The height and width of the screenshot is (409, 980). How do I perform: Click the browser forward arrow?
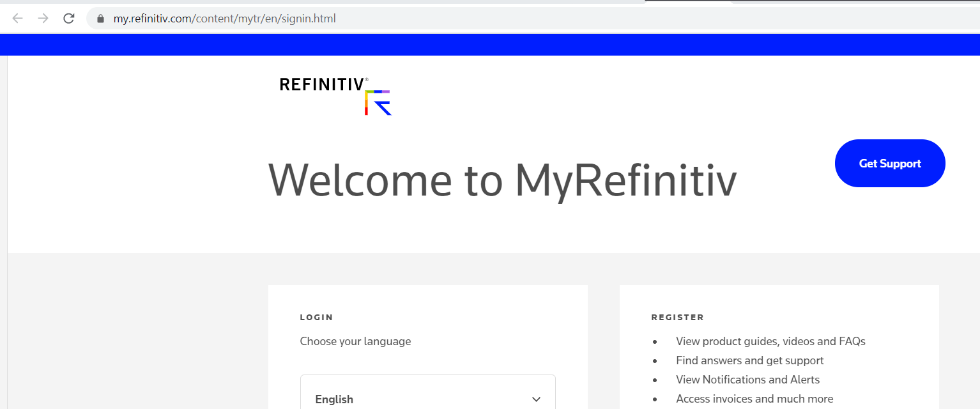(x=43, y=19)
